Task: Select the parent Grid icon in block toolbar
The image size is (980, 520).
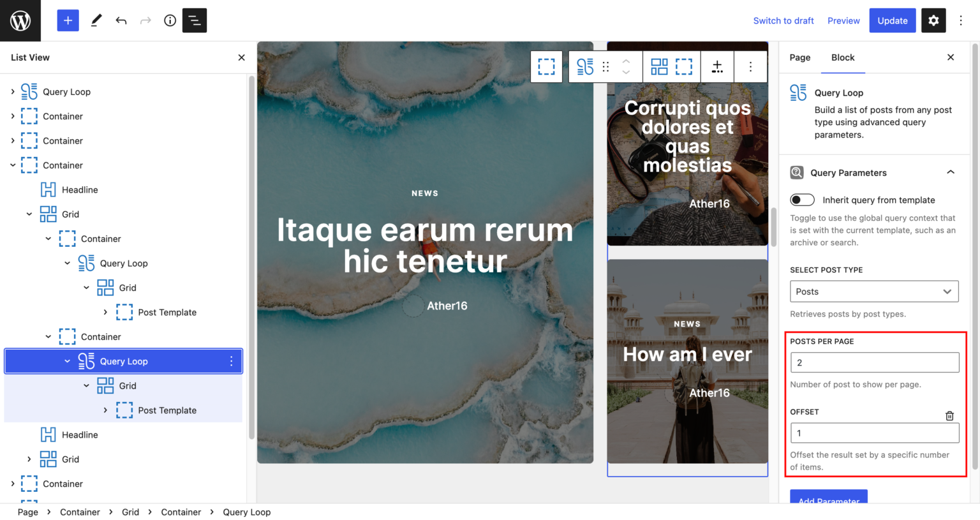Action: click(x=659, y=66)
